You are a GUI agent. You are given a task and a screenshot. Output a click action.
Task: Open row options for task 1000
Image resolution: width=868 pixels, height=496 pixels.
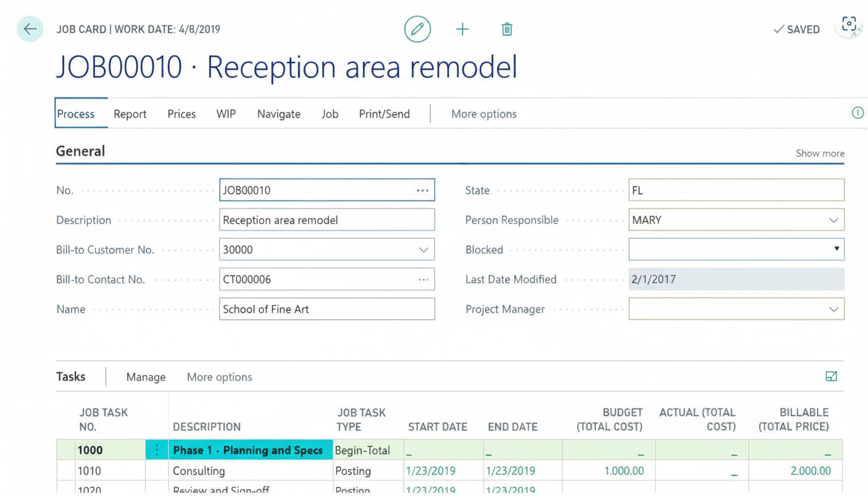pos(156,450)
